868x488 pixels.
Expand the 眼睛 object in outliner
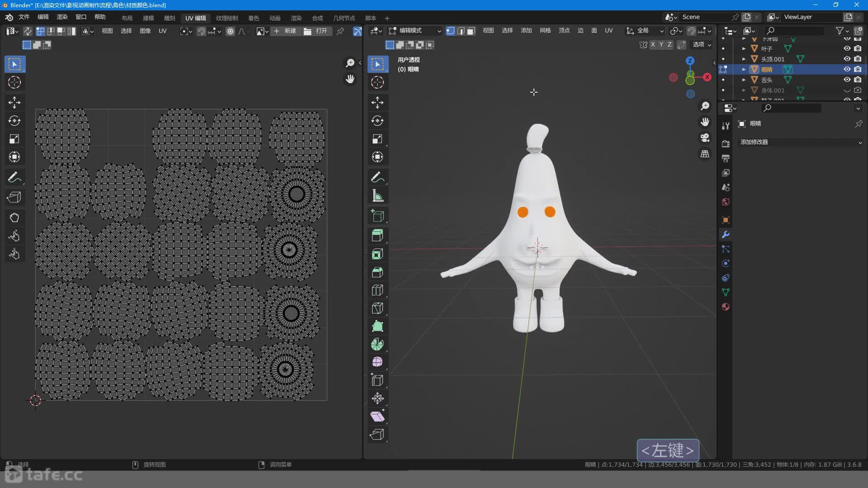point(744,69)
